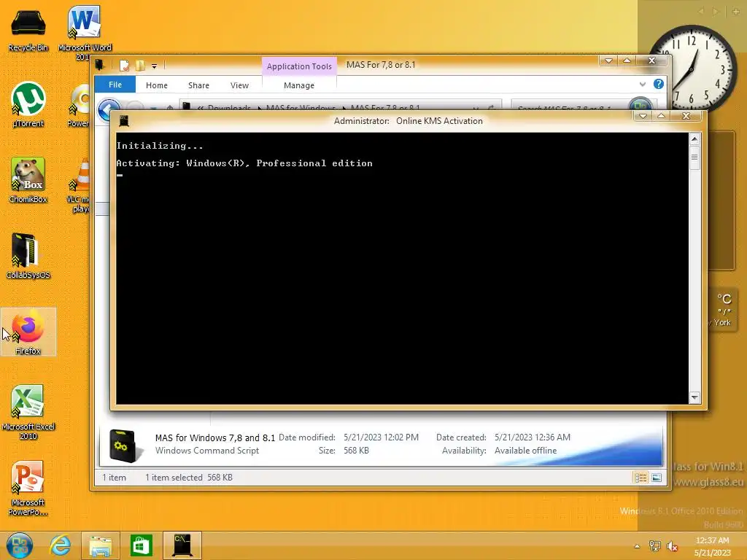The width and height of the screenshot is (747, 560).
Task: Click the weather gadget showing °C
Action: point(723,311)
